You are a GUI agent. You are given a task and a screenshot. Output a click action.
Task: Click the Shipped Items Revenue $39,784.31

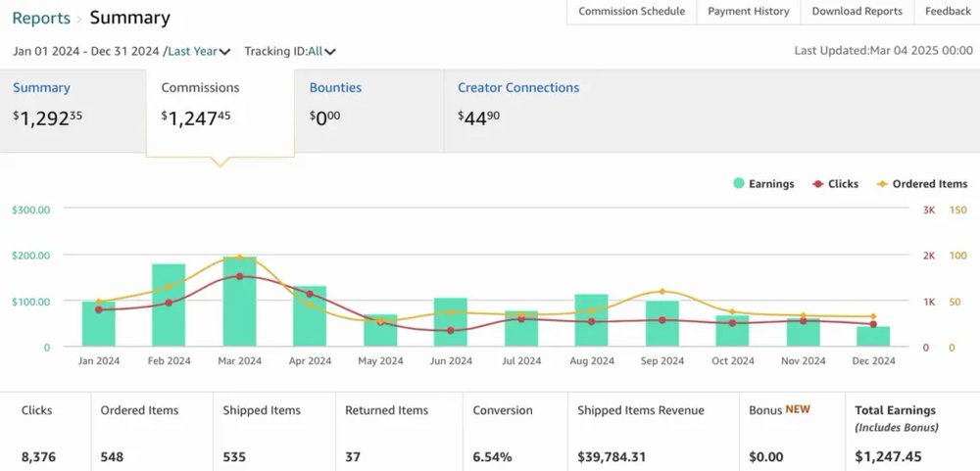coord(612,457)
